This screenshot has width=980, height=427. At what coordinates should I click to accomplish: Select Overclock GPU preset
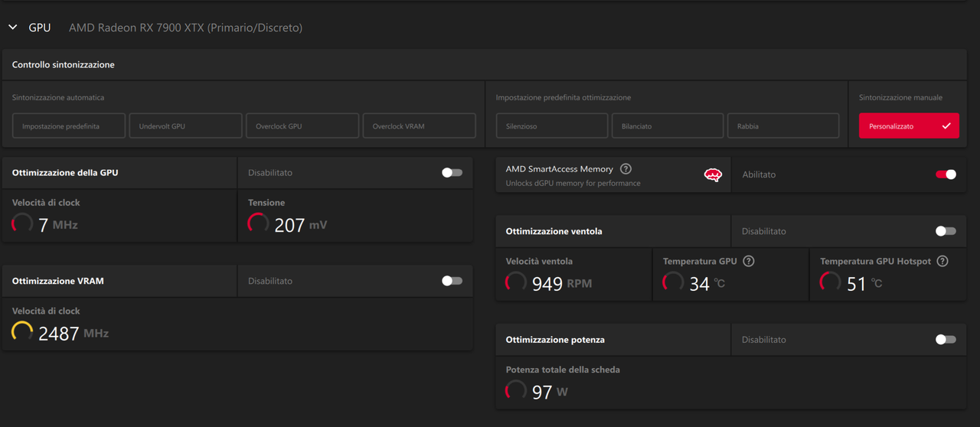point(302,126)
